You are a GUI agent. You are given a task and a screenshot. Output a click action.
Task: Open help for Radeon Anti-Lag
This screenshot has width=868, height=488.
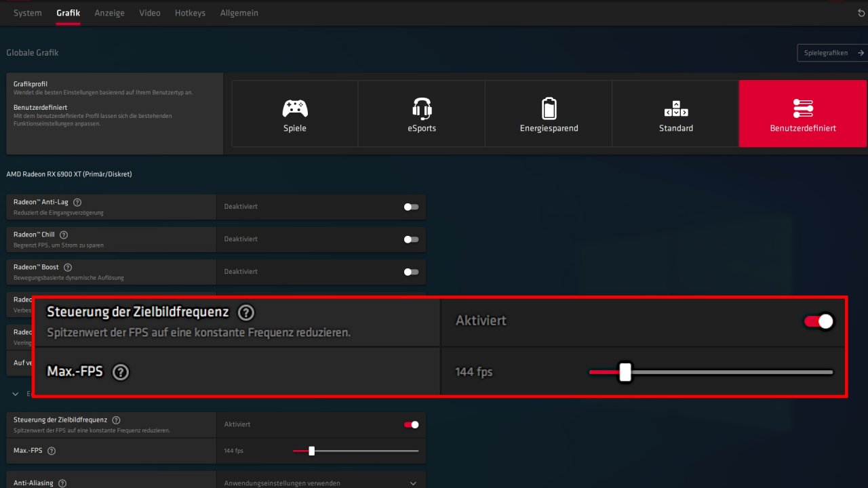(x=77, y=202)
